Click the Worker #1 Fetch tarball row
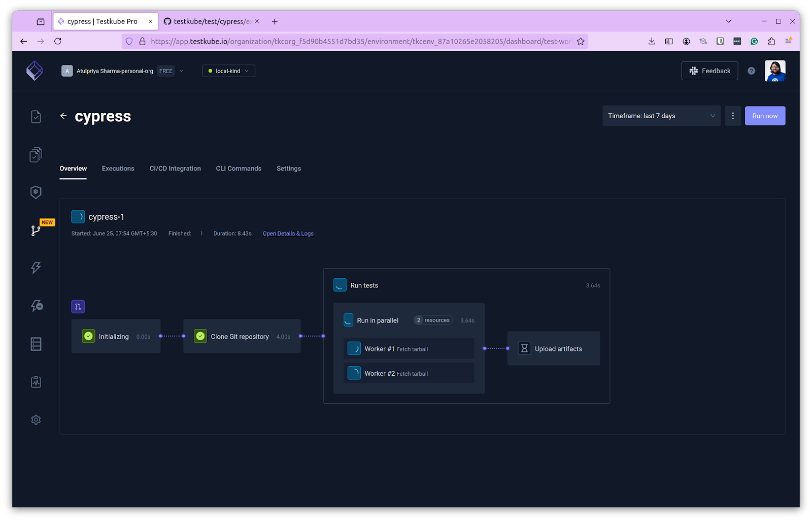The width and height of the screenshot is (812, 521). (x=409, y=348)
